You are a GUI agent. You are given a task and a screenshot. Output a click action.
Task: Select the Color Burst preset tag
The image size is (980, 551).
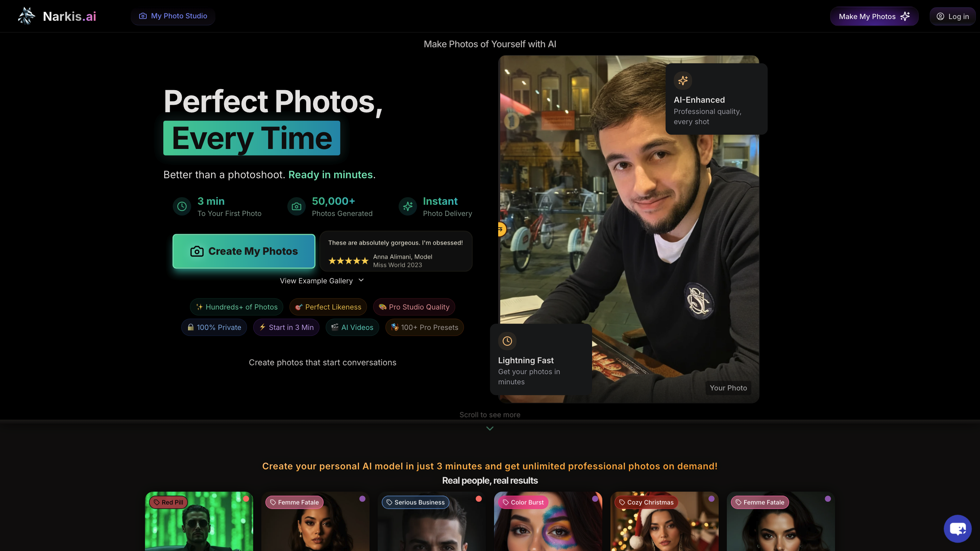click(x=523, y=502)
